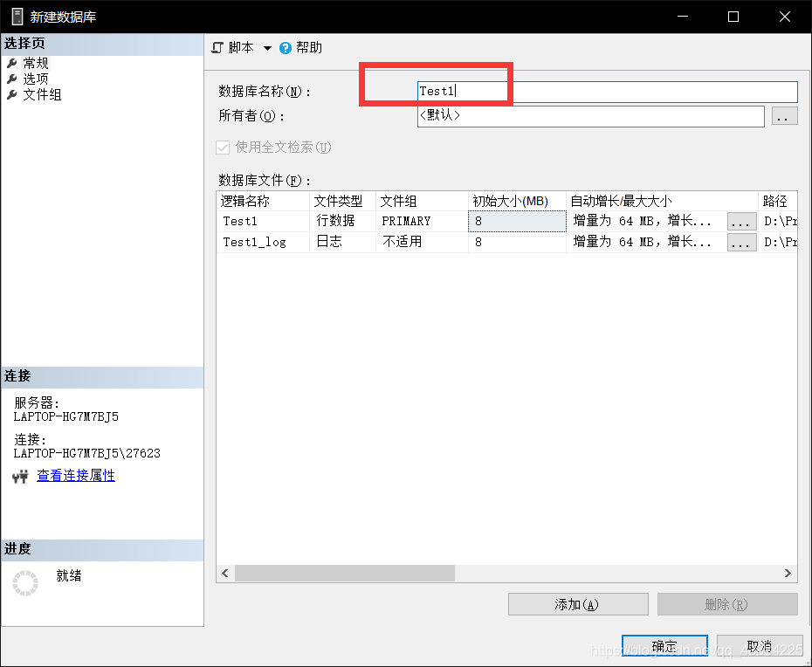Image resolution: width=812 pixels, height=667 pixels.
Task: Open the 查看连接属性 link
Action: (76, 475)
